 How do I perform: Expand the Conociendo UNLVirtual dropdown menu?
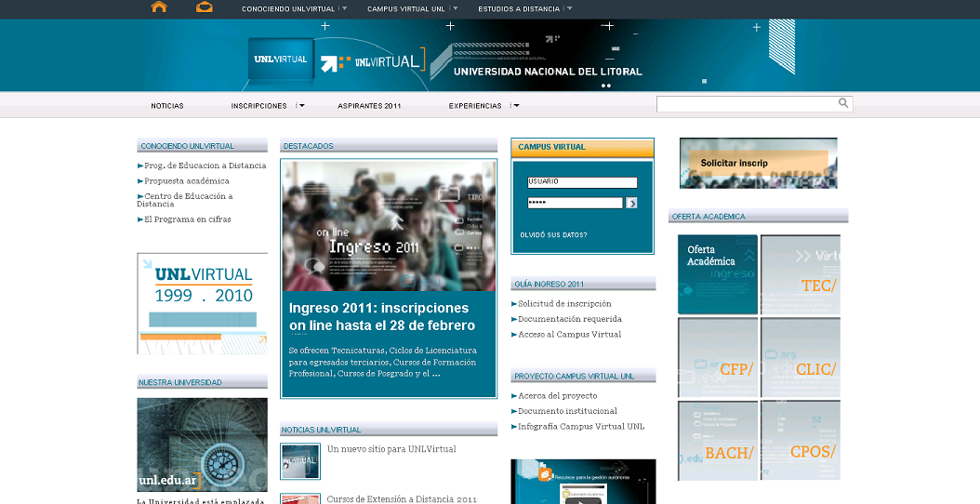(293, 8)
